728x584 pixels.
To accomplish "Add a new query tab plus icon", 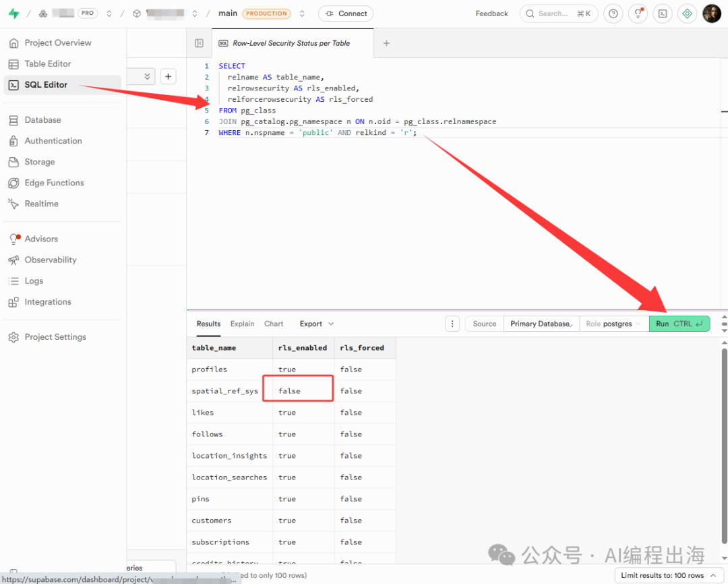I will point(386,43).
